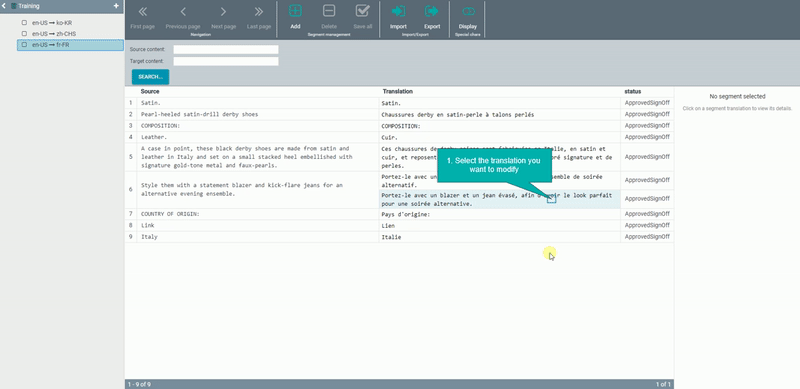
Task: Tick the en-US to fr-FR checkbox
Action: 24,45
